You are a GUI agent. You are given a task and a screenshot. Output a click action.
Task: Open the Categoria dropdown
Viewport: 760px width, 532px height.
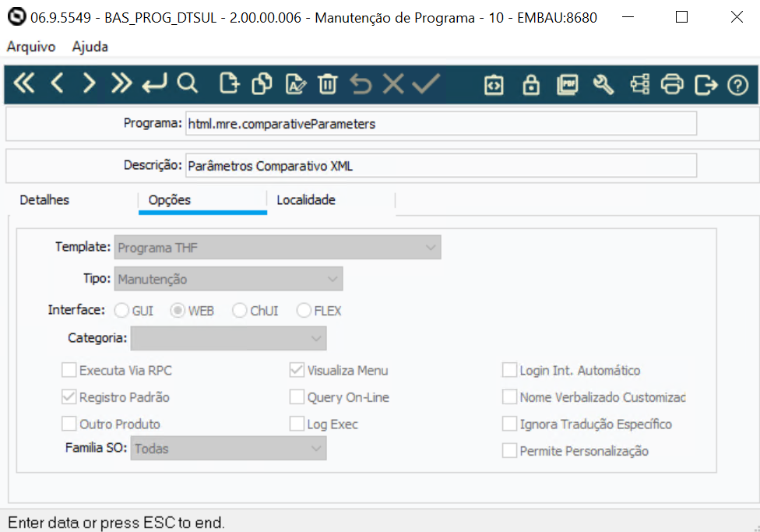[228, 338]
